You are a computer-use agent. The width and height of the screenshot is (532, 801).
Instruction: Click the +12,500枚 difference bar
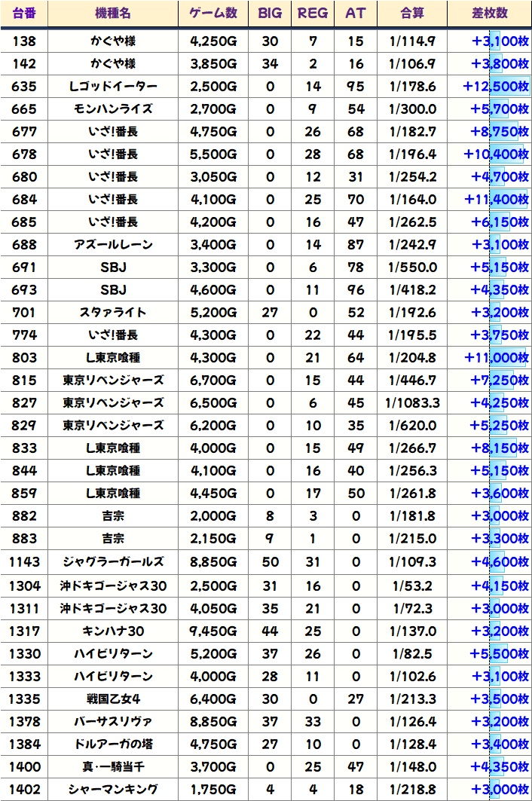tap(495, 87)
